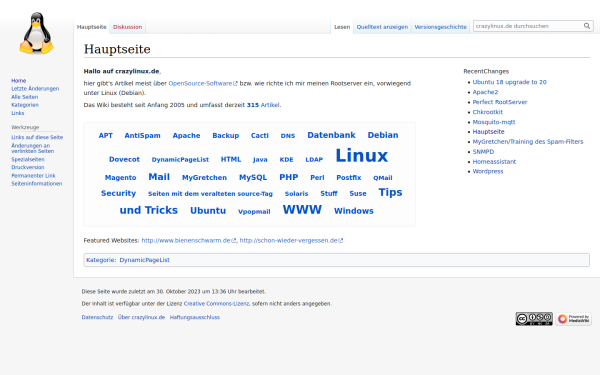The height and width of the screenshot is (375, 600).
Task: Open the Debian category tag
Action: (383, 135)
